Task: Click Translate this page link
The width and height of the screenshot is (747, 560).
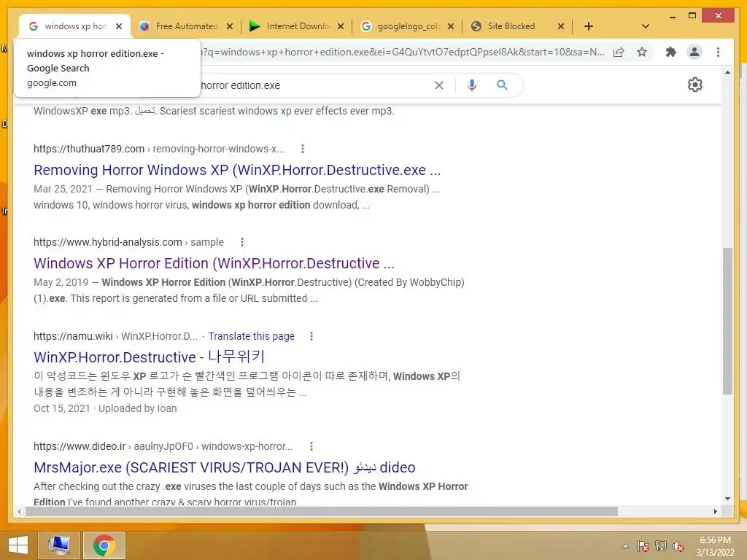Action: pyautogui.click(x=251, y=336)
